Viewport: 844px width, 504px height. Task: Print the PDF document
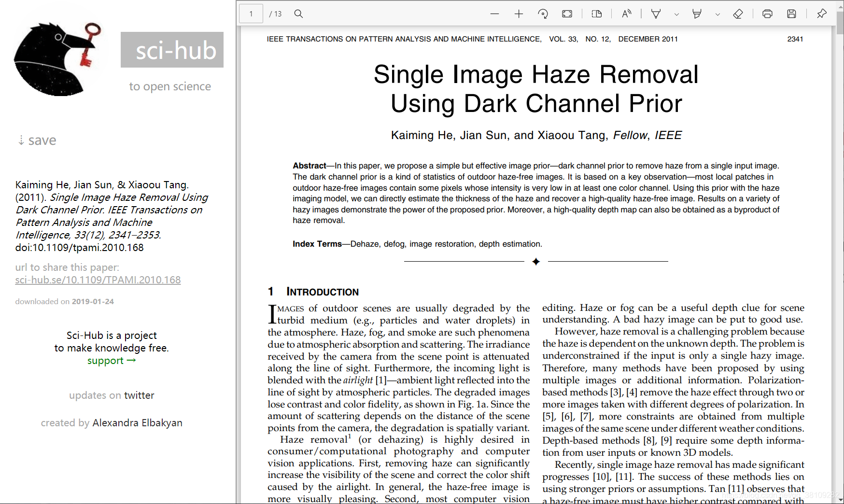click(767, 14)
